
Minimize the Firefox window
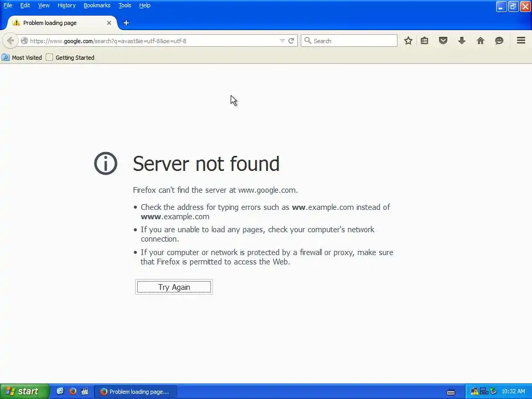501,6
